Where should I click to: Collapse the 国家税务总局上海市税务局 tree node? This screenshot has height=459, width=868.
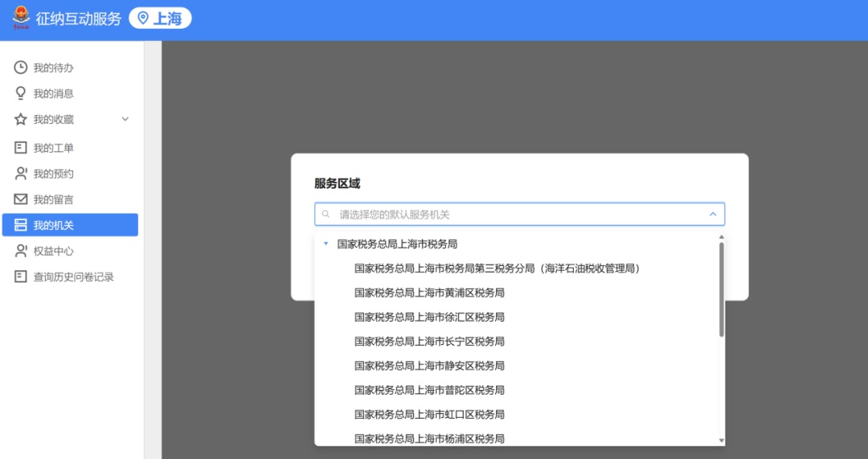(x=325, y=244)
